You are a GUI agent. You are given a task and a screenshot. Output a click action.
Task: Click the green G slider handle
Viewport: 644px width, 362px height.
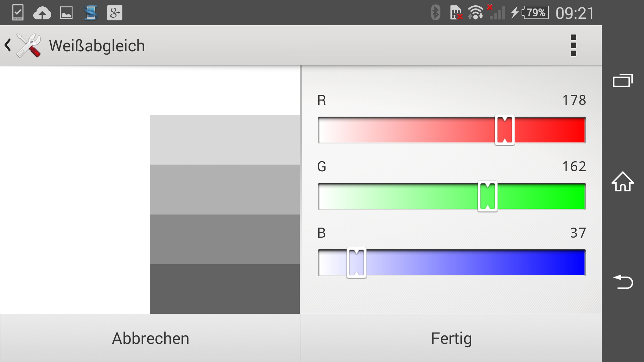tap(487, 196)
